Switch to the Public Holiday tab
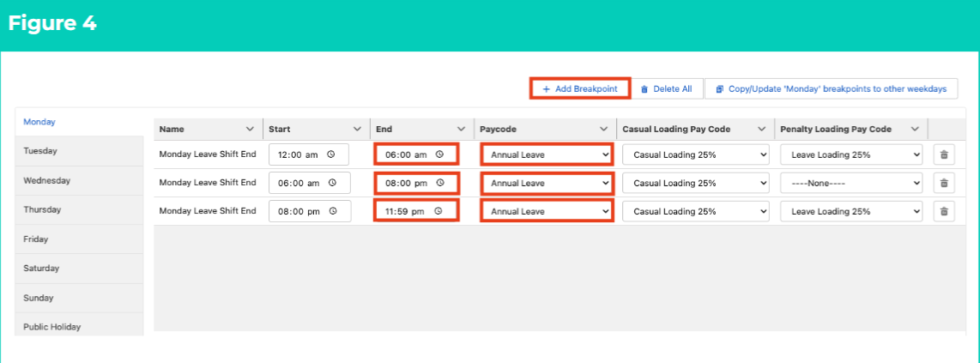980x363 pixels. pyautogui.click(x=79, y=326)
